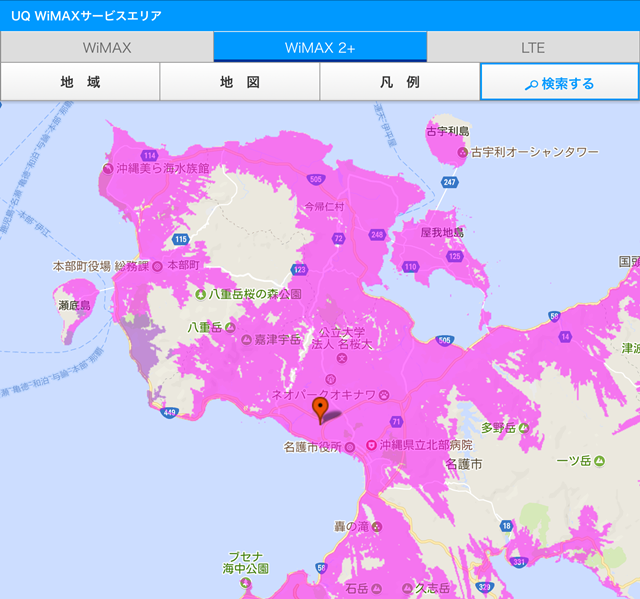The width and height of the screenshot is (640, 599).
Task: Click the 沖縄県立北部病院 hospital icon
Action: click(x=371, y=445)
